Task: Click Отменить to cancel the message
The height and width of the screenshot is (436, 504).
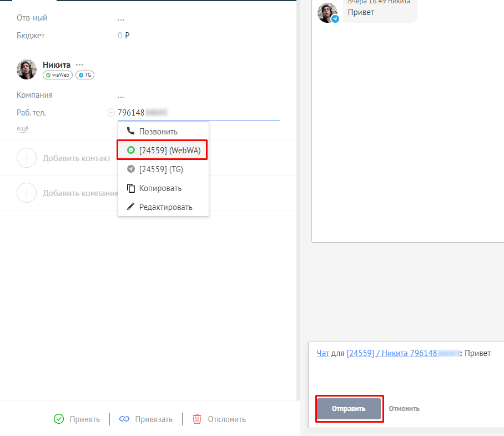Action: [x=404, y=409]
